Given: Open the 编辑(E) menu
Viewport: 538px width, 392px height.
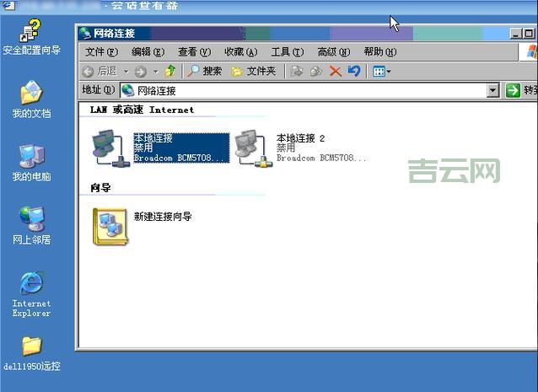Looking at the screenshot, I should (x=148, y=51).
